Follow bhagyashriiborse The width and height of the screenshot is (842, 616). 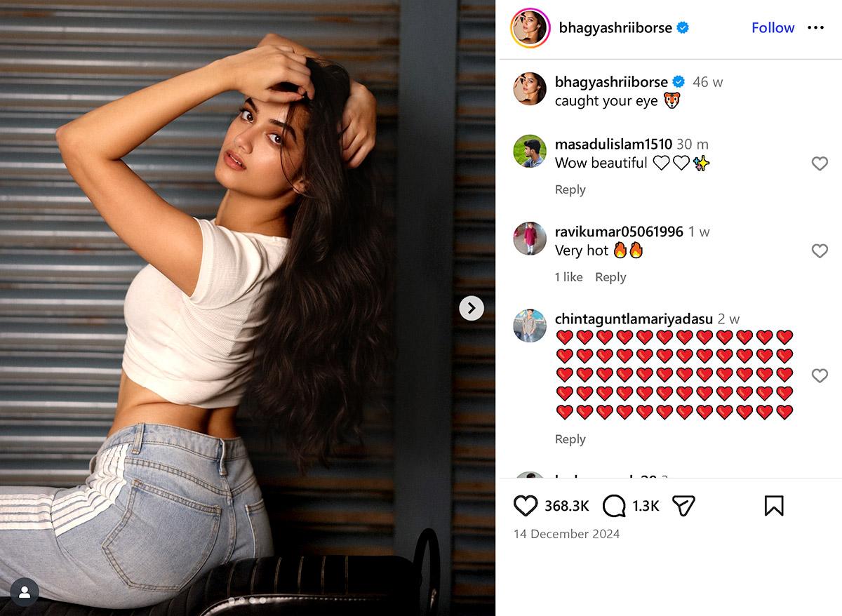click(773, 27)
